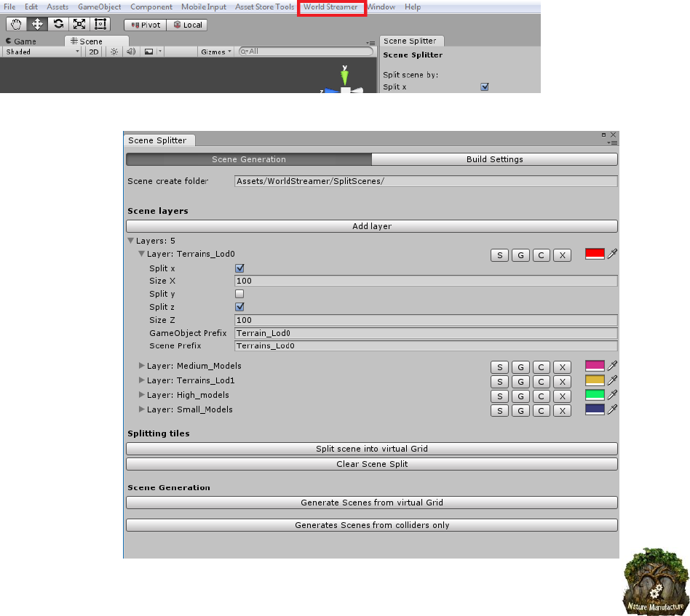
Task: Open Scene Splitter window options menu icon
Action: (613, 143)
